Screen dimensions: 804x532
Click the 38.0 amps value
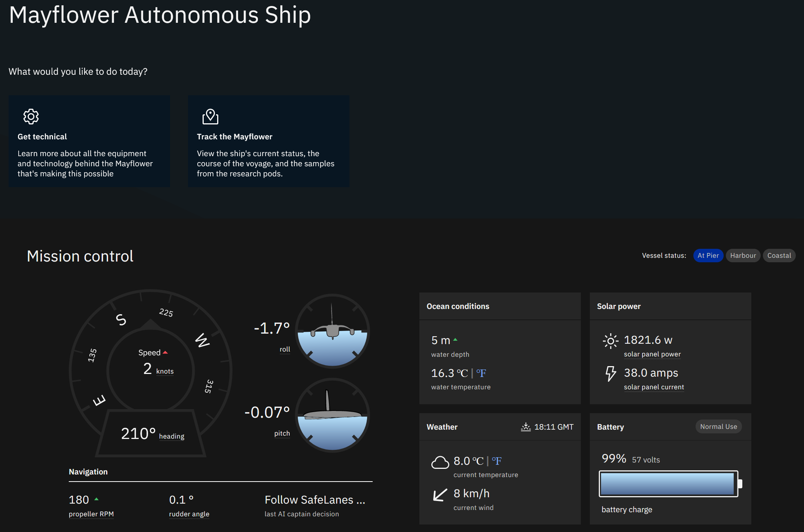[651, 373]
